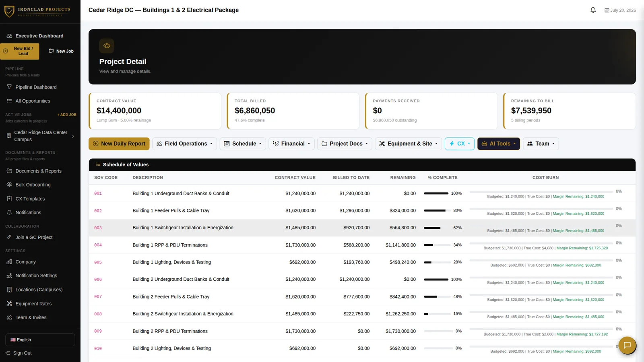Open the Team dropdown menu
Screen dimensions: 644x362
click(x=541, y=144)
